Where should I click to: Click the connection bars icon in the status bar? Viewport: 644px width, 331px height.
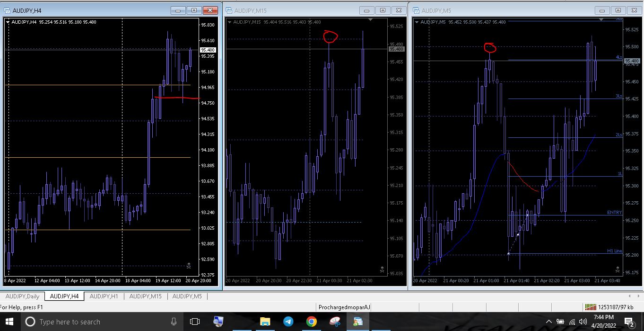590,307
